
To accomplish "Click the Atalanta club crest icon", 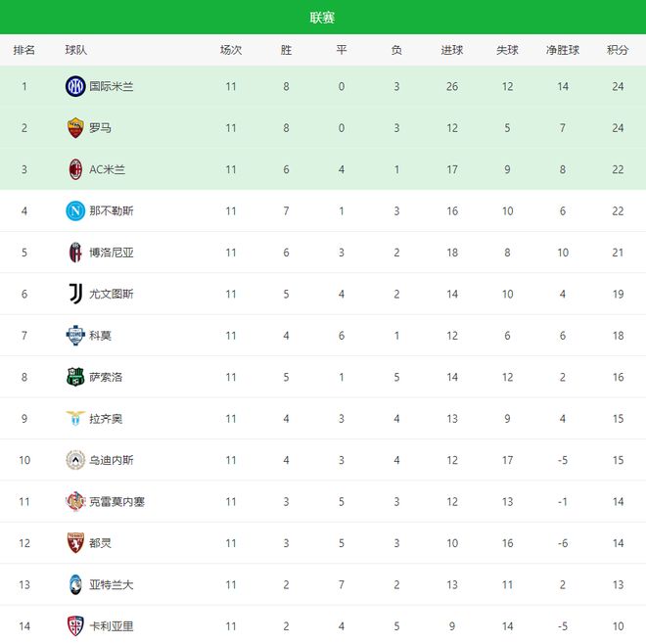I will 75,585.
